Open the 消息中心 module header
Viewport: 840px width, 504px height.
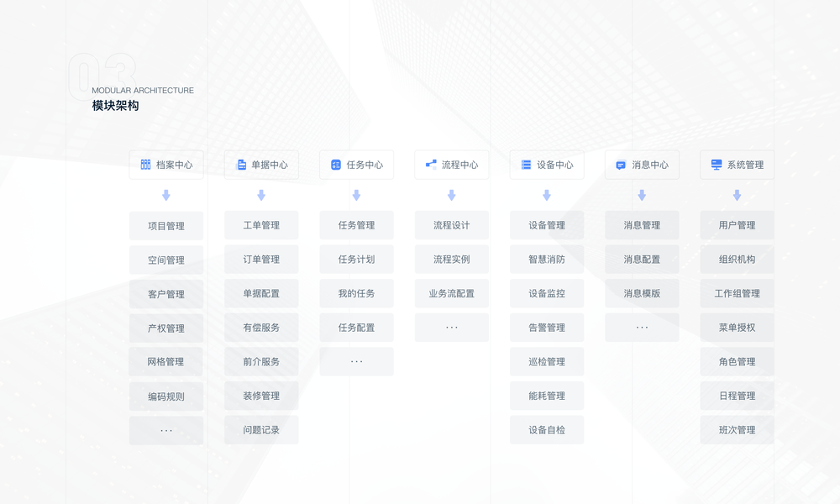(x=642, y=165)
